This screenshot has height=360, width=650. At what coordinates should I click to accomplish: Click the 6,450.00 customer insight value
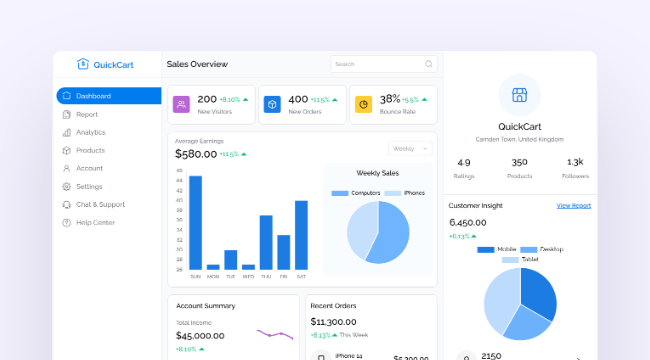coord(468,223)
